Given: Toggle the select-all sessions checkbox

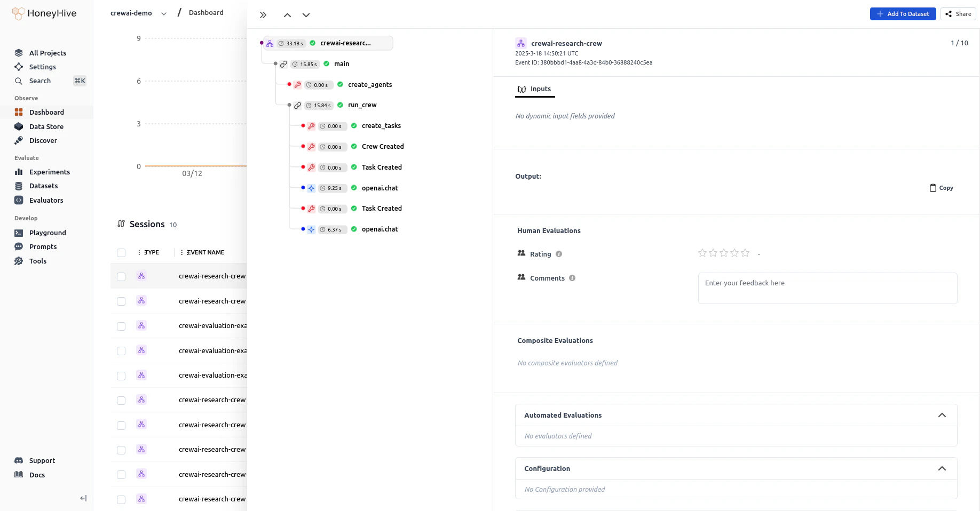Looking at the screenshot, I should (121, 253).
